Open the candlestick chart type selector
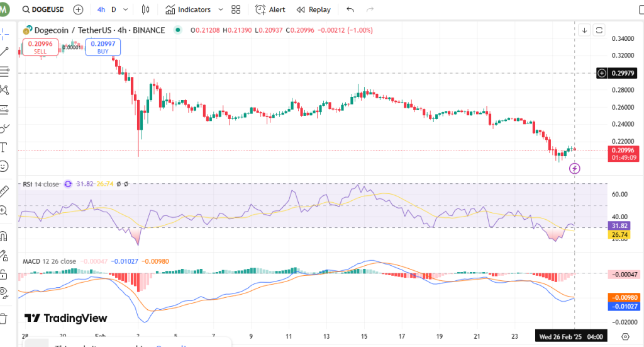This screenshot has height=347, width=644. point(145,9)
